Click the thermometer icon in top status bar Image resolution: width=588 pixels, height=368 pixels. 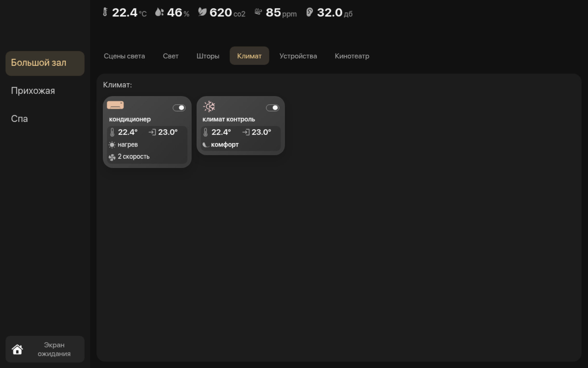[x=105, y=12]
